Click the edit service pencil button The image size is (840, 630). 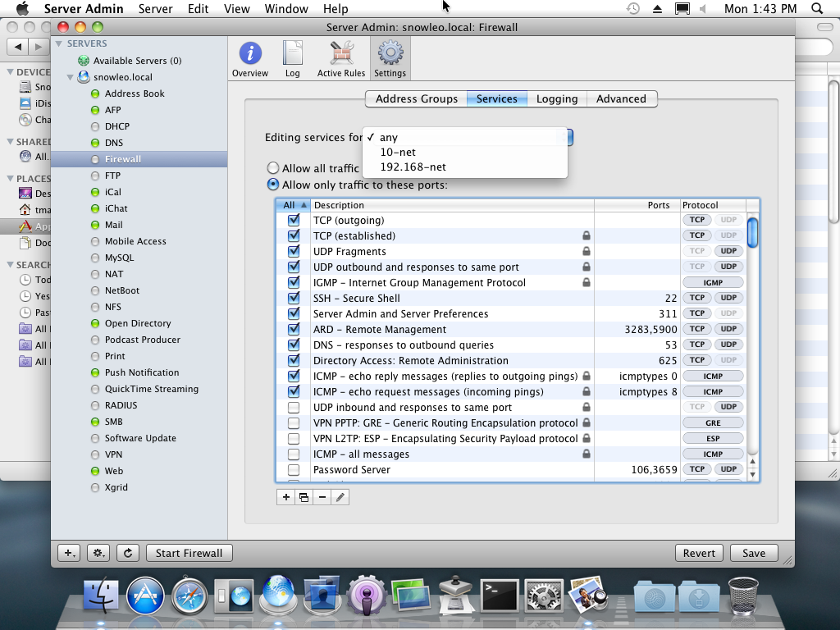click(340, 497)
